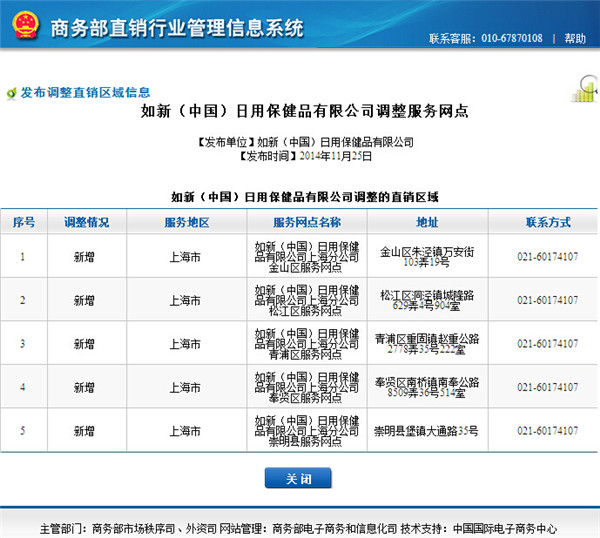Click the 调整情况 column header

[x=86, y=222]
